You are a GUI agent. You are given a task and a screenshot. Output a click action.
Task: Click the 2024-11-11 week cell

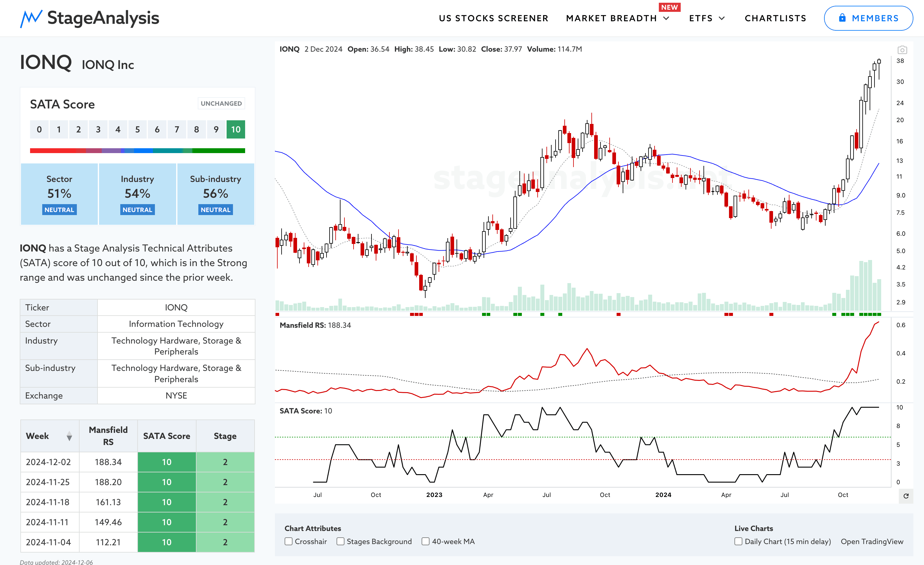pos(50,522)
